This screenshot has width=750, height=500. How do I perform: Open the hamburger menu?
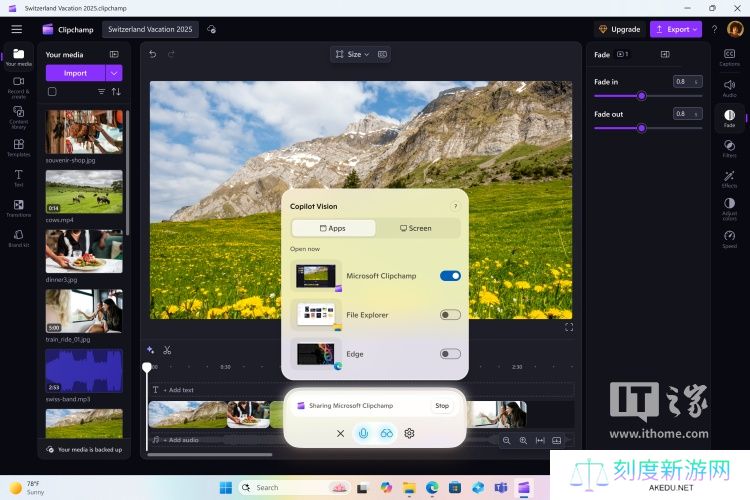[17, 29]
